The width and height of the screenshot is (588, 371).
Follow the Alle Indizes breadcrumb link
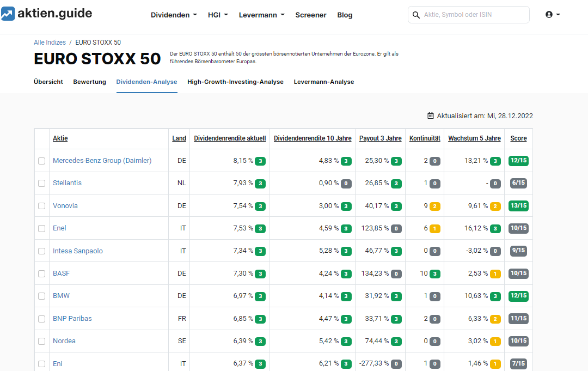click(x=50, y=42)
